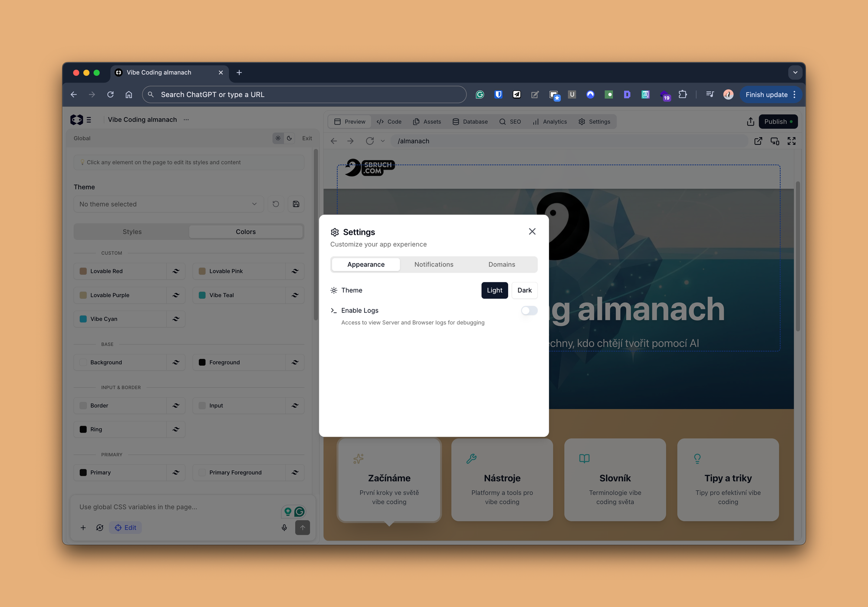Click the fullscreen expand preview icon
Image resolution: width=868 pixels, height=607 pixels.
coord(792,141)
